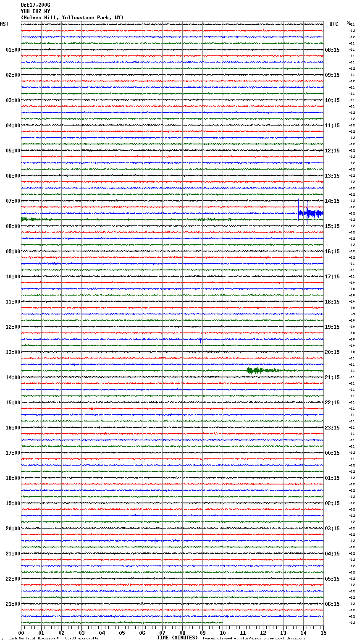Click the 10:15 UTC label
This screenshot has height=644, width=357.
point(332,100)
